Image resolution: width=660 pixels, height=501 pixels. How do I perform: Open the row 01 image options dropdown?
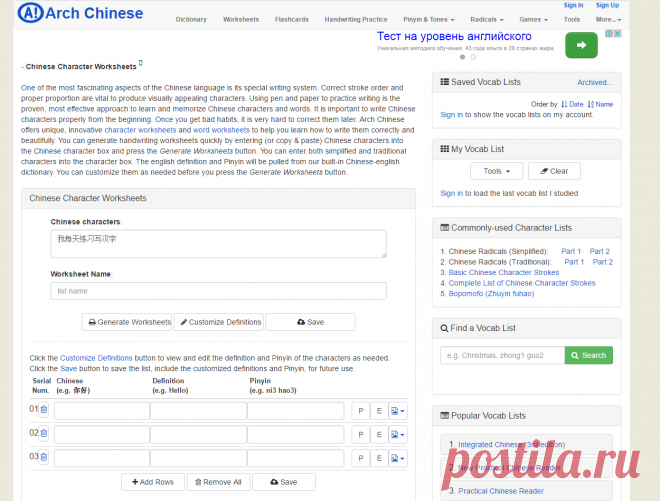click(397, 411)
